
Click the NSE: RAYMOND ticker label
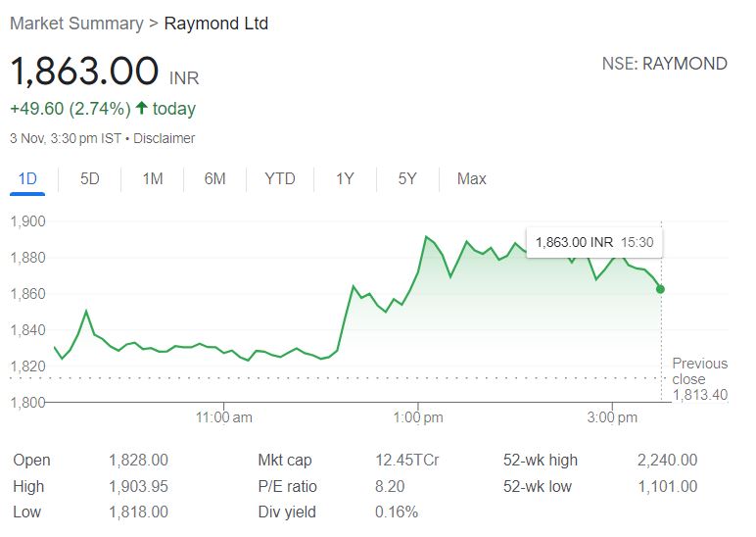tap(664, 65)
